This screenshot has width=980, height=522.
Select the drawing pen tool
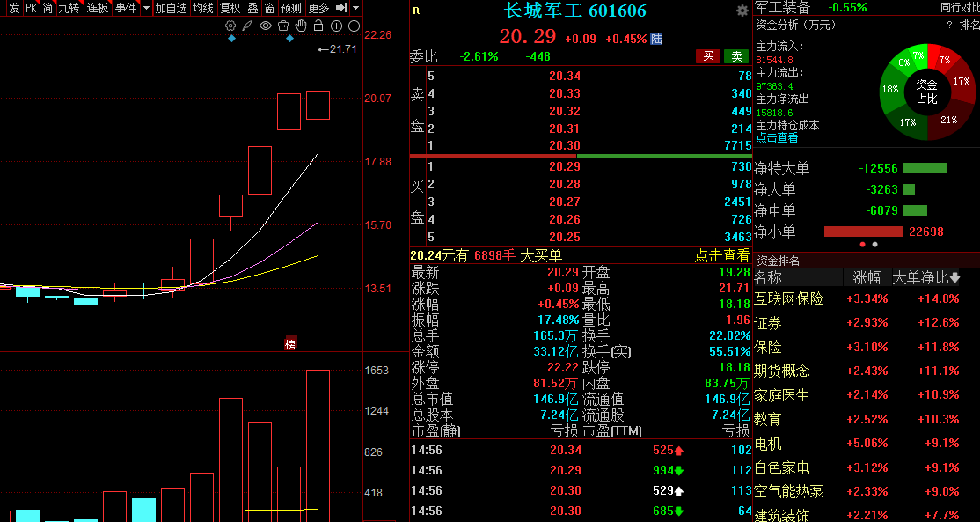[248, 26]
